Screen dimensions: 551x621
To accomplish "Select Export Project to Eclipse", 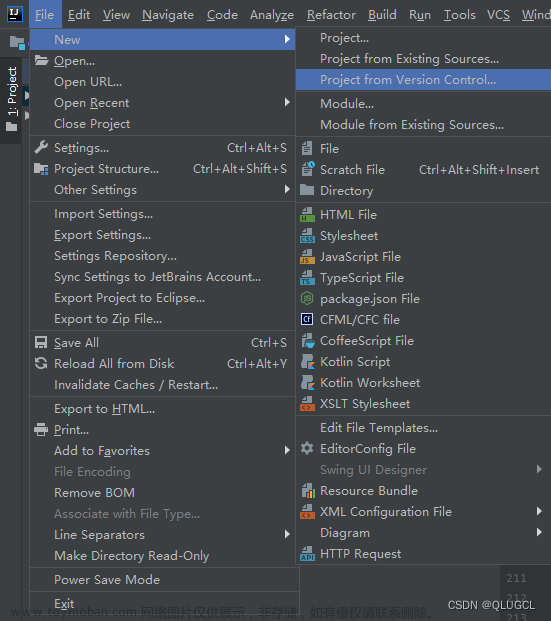I will click(x=162, y=298).
